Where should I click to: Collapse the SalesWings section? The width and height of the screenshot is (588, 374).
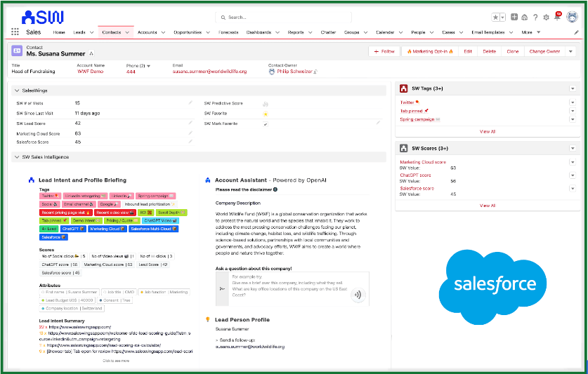tap(17, 91)
